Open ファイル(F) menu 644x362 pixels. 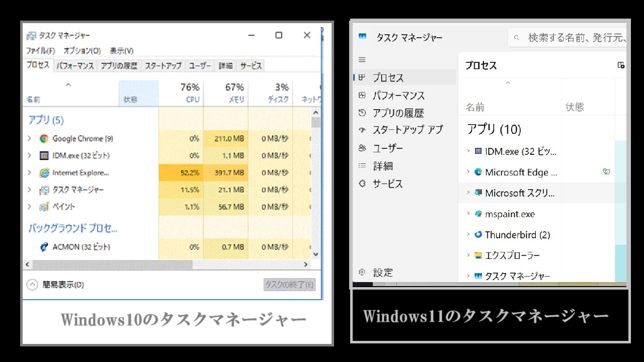40,51
